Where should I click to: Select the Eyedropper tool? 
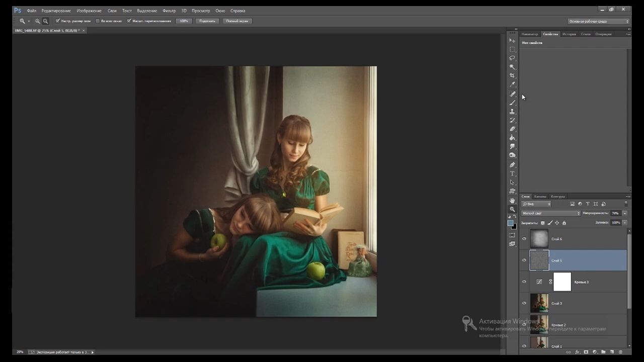coord(512,84)
